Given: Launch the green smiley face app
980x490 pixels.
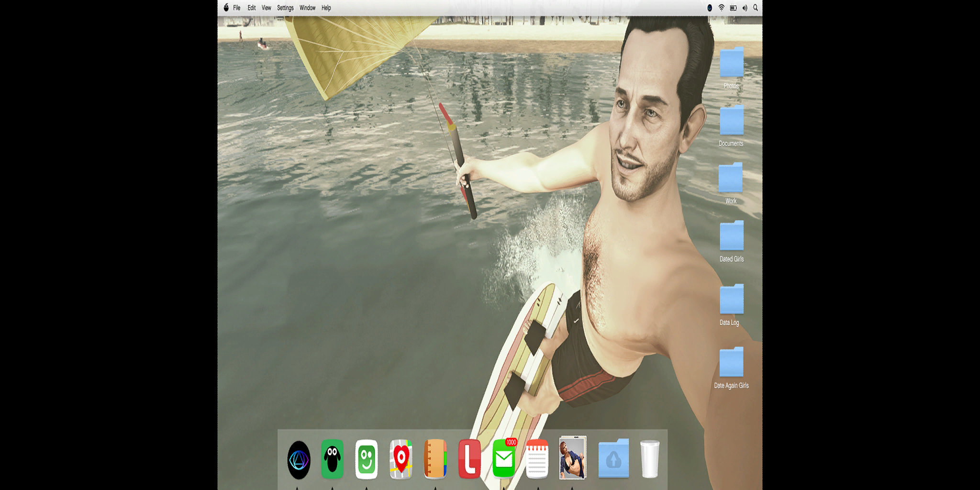Looking at the screenshot, I should point(367,459).
